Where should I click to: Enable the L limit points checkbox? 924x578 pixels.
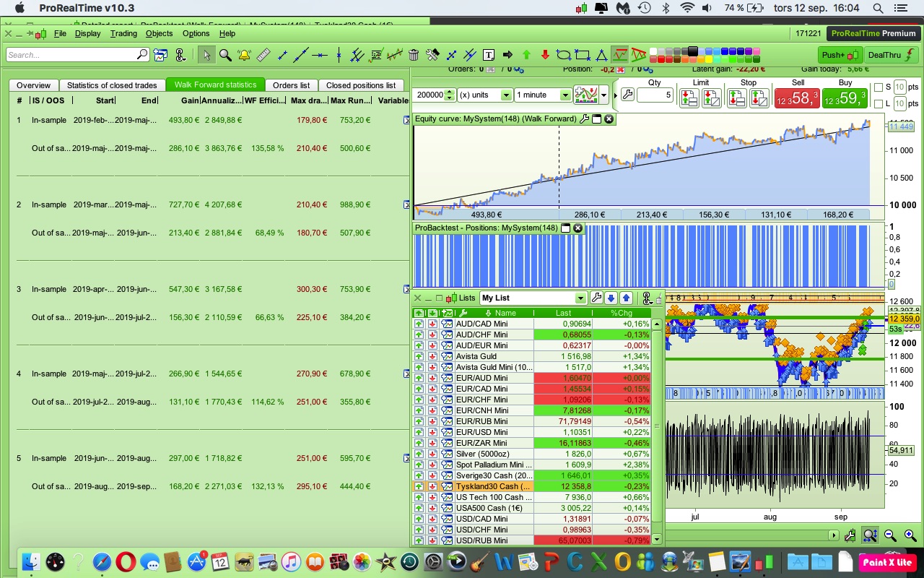point(879,105)
